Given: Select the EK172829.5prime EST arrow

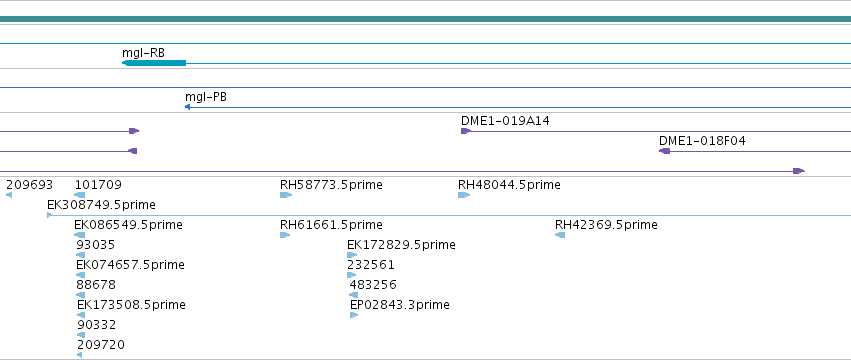Looking at the screenshot, I should point(352,255).
